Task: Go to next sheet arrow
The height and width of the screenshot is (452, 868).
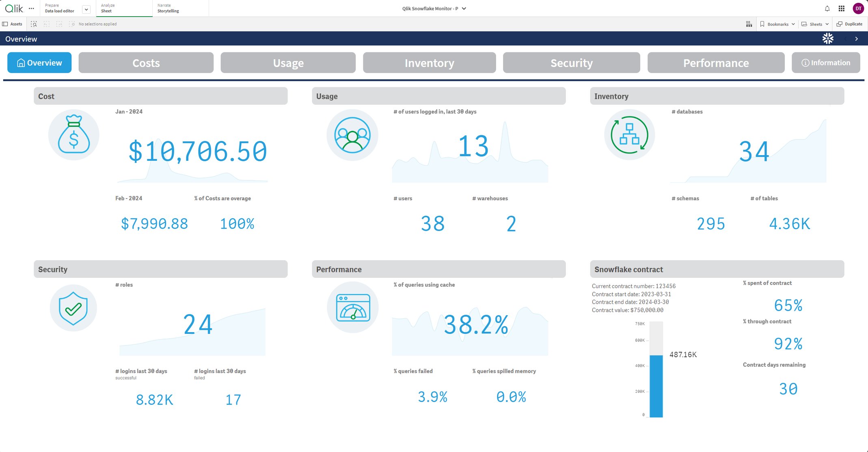Action: 857,39
